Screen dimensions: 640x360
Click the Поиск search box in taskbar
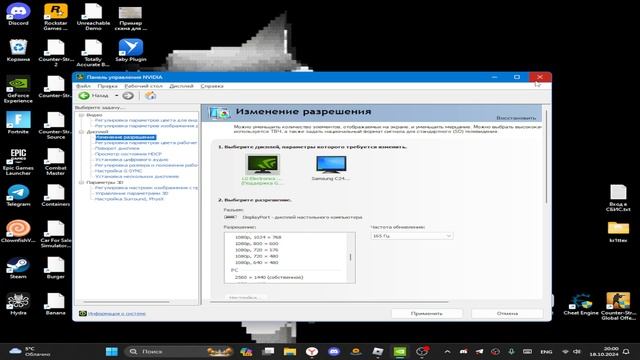180,351
